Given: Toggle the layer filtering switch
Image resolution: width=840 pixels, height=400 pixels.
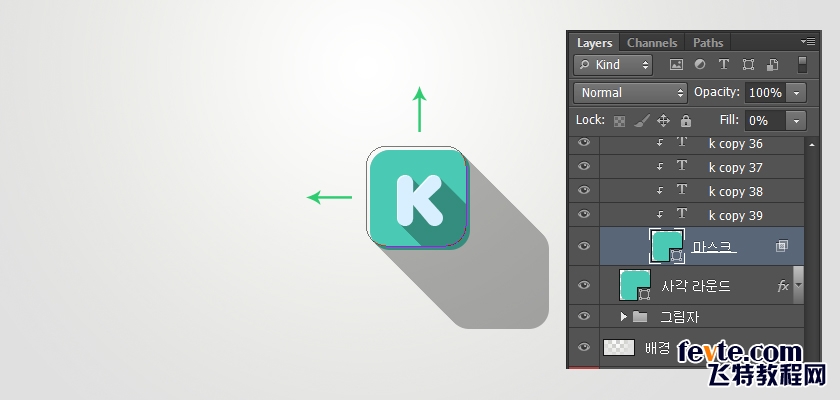Looking at the screenshot, I should tap(802, 65).
